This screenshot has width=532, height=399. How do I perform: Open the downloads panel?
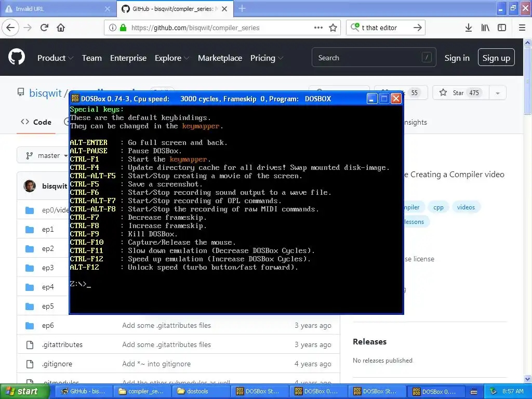tap(468, 28)
